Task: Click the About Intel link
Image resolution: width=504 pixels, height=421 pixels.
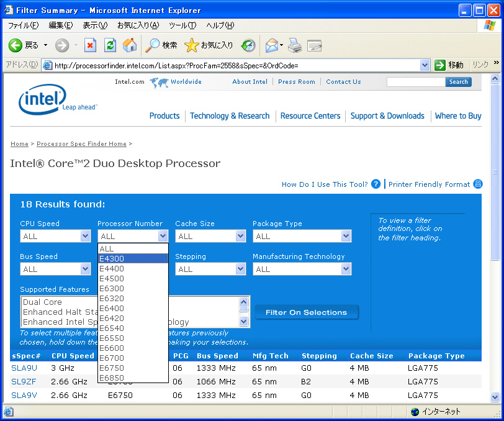Action: (x=250, y=82)
